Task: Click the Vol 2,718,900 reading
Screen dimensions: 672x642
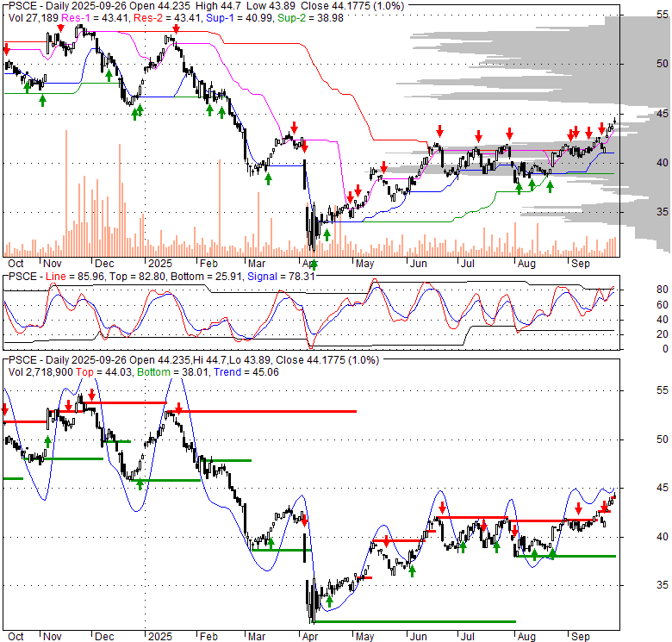Action: coord(40,372)
